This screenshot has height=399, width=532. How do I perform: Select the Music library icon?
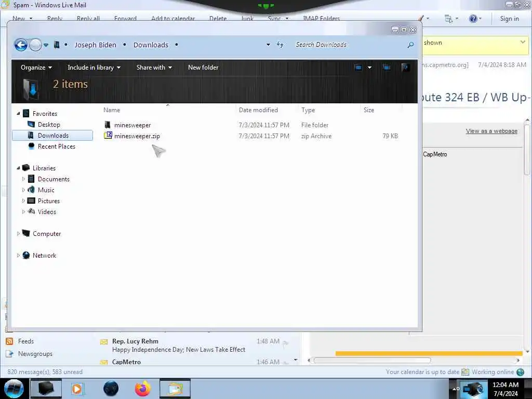tap(31, 190)
